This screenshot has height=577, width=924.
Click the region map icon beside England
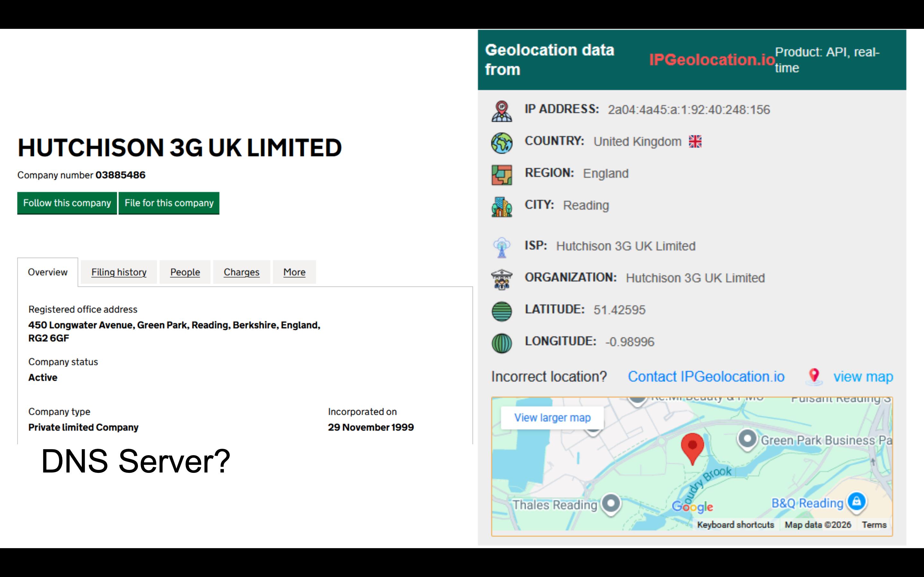(501, 175)
